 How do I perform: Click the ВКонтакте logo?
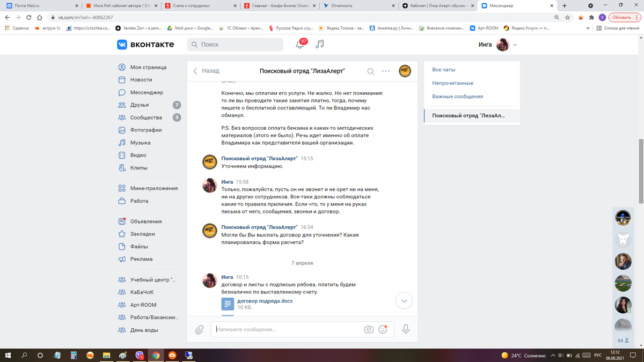click(145, 45)
